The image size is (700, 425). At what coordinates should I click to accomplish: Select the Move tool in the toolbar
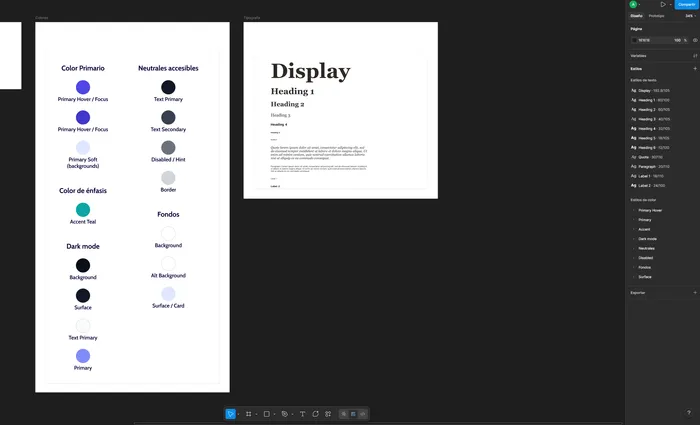(x=230, y=413)
